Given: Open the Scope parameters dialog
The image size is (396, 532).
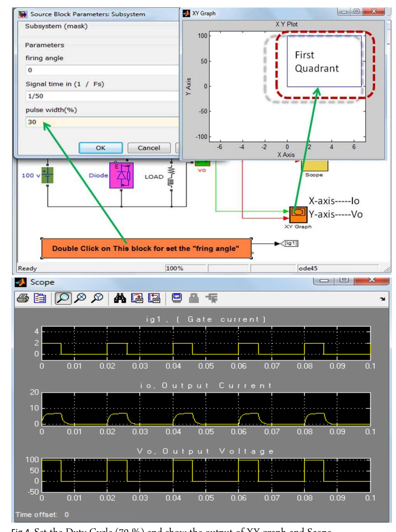Looking at the screenshot, I should (40, 299).
